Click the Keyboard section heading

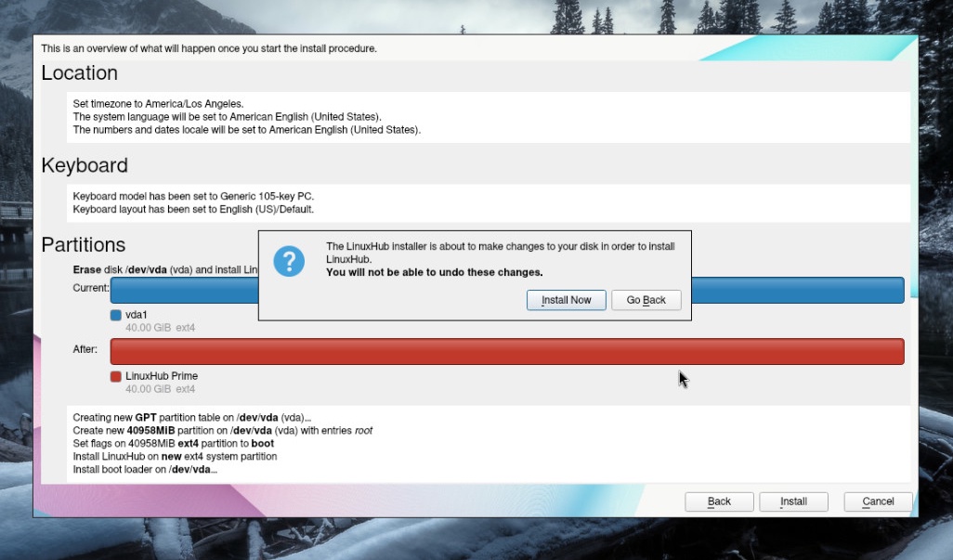pos(85,165)
